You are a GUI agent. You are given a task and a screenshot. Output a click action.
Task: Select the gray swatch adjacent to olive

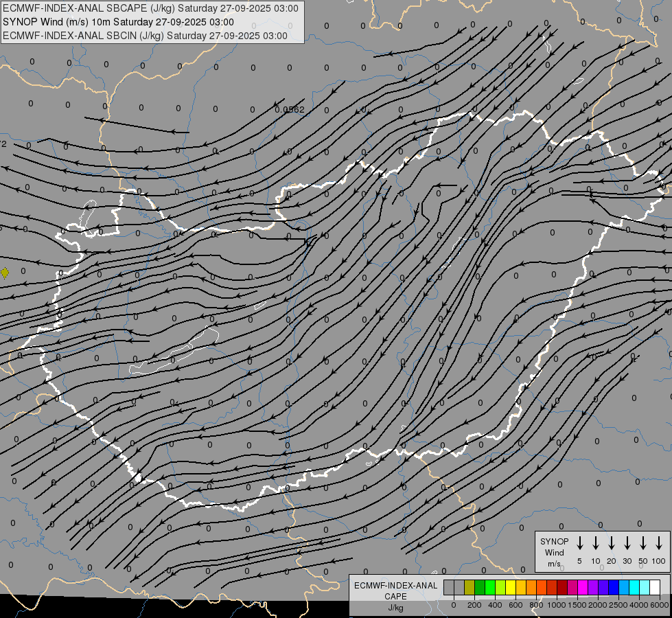coord(459,587)
